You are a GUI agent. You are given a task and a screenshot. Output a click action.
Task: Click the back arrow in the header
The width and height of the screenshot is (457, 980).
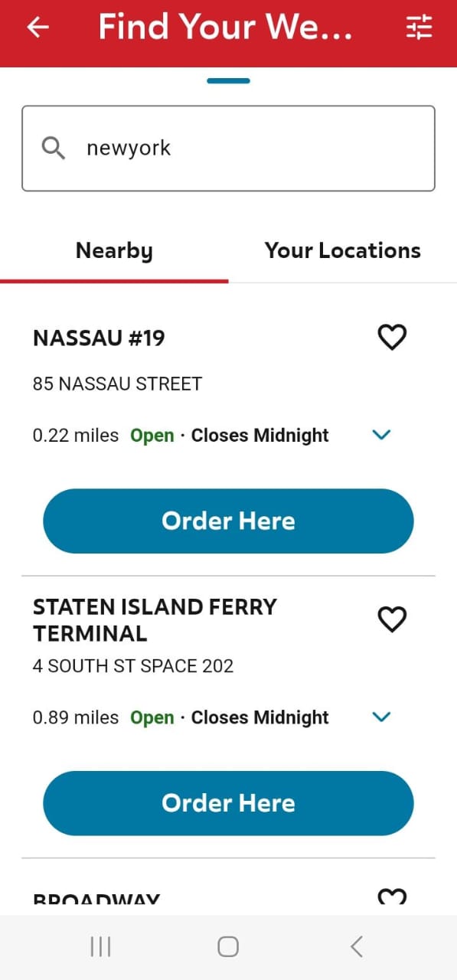pos(37,28)
